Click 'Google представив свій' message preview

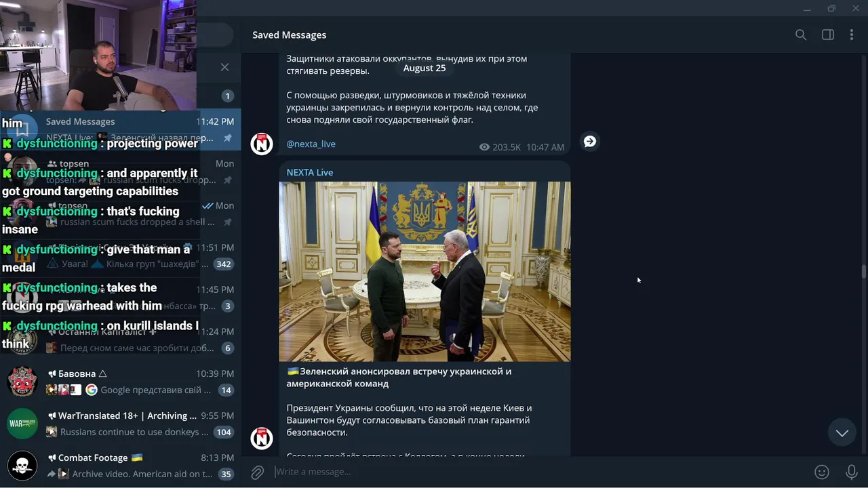click(x=156, y=390)
